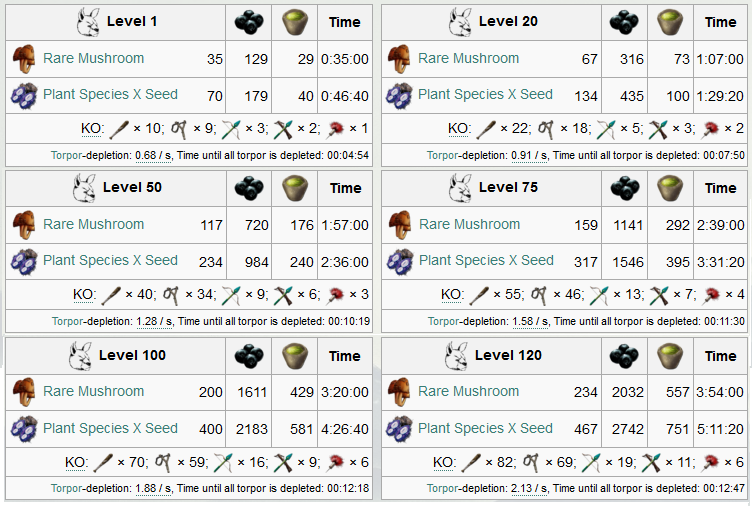Click the creature head icon beside Level 50
Viewport: 752px width, 506px height.
(x=84, y=188)
